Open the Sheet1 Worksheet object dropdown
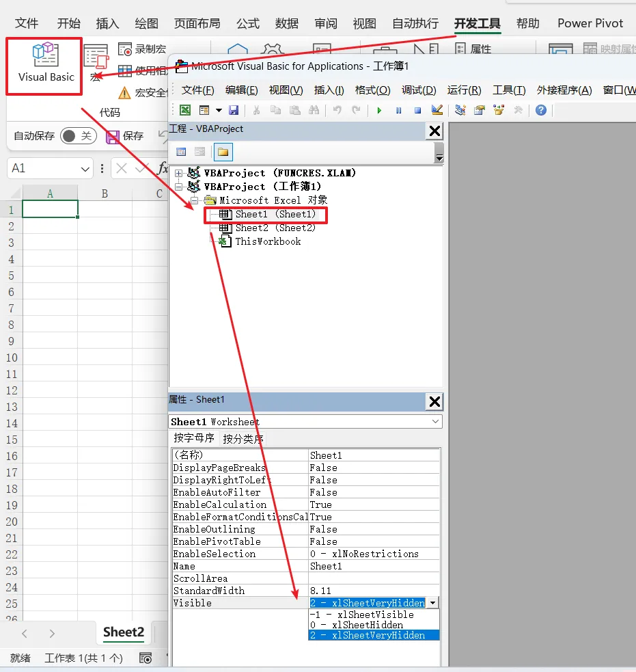The image size is (636, 672). pos(435,422)
